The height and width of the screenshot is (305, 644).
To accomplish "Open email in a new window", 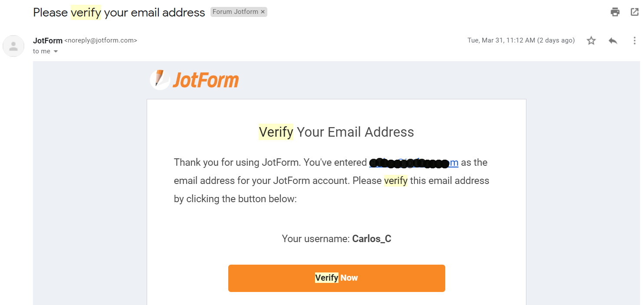I will click(634, 12).
